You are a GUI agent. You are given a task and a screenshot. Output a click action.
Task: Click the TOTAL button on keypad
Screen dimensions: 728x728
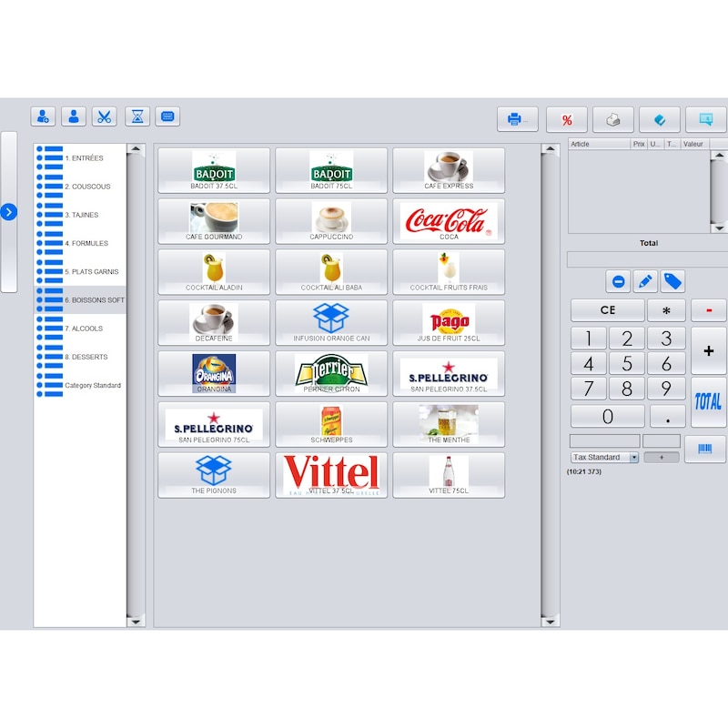coord(709,401)
